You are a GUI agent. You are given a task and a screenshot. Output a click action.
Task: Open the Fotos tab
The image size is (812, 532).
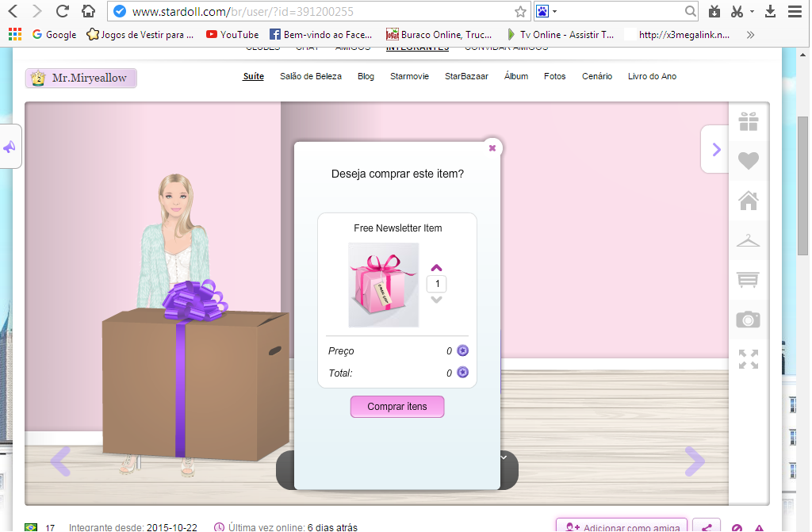tap(554, 76)
